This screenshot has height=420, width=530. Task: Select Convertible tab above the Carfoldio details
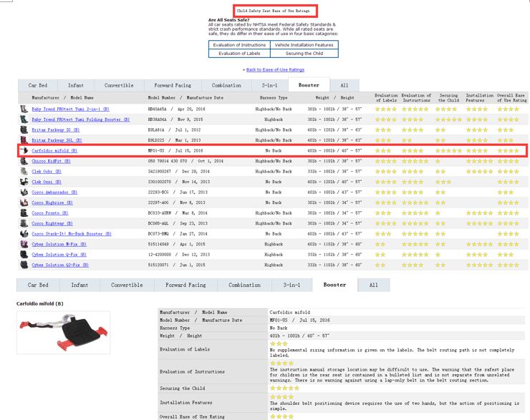point(127,285)
